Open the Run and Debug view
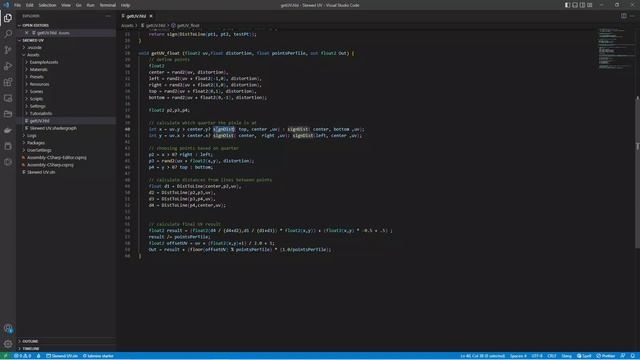 pyautogui.click(x=8, y=66)
